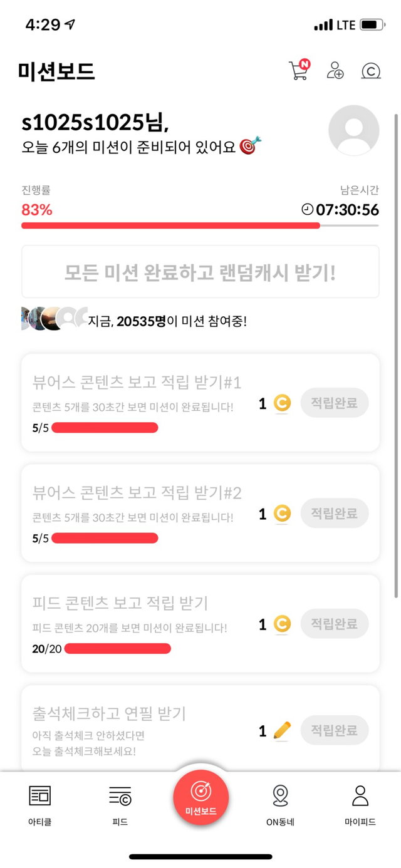
Task: Tap the participant avatars cluster
Action: (53, 319)
